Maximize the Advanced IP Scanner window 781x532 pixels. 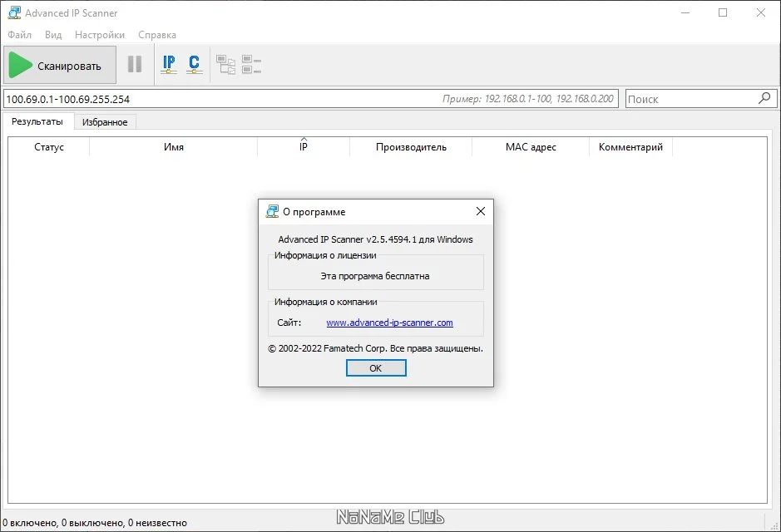(x=723, y=12)
